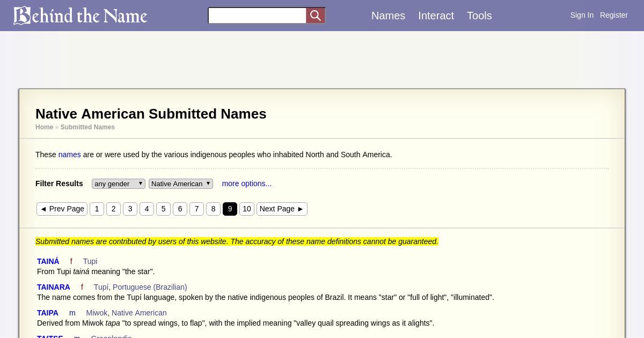Viewport: 644px width, 338px height.
Task: Click the Miwok usage link
Action: coord(97,313)
